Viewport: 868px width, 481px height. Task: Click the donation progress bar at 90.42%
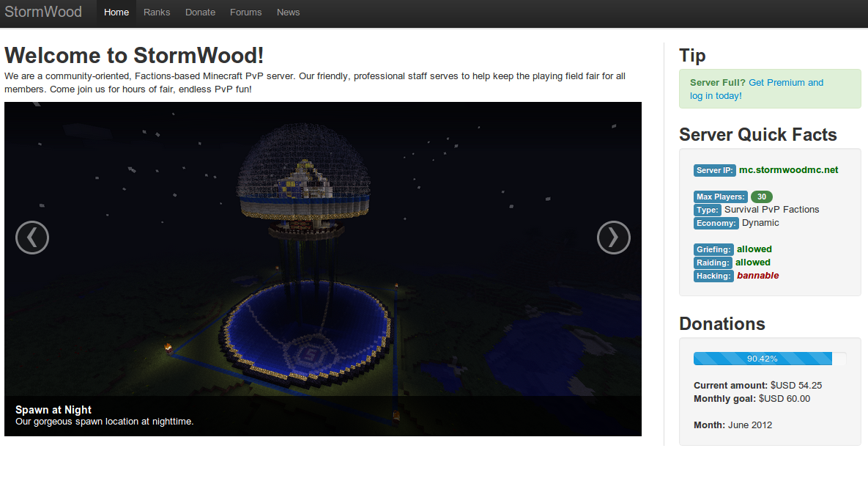[762, 359]
